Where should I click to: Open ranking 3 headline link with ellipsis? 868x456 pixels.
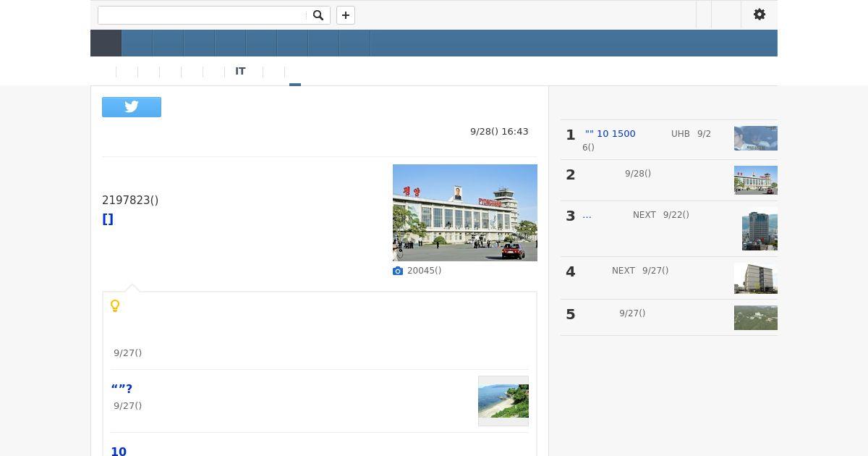coord(587,215)
